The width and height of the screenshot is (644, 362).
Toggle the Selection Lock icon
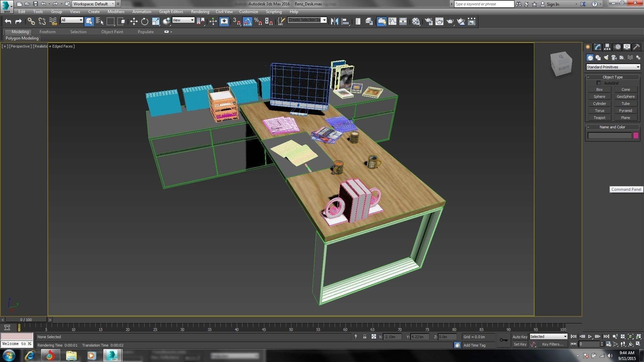click(365, 337)
